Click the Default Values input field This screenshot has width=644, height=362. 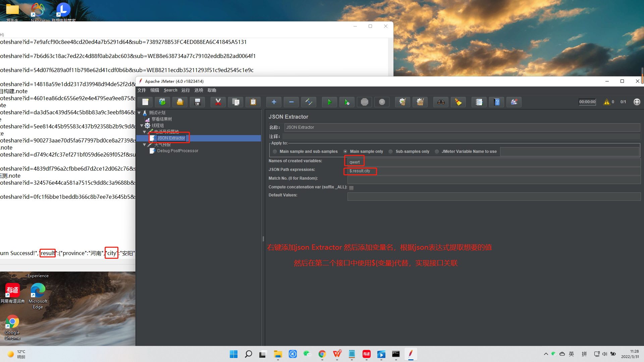(x=494, y=196)
